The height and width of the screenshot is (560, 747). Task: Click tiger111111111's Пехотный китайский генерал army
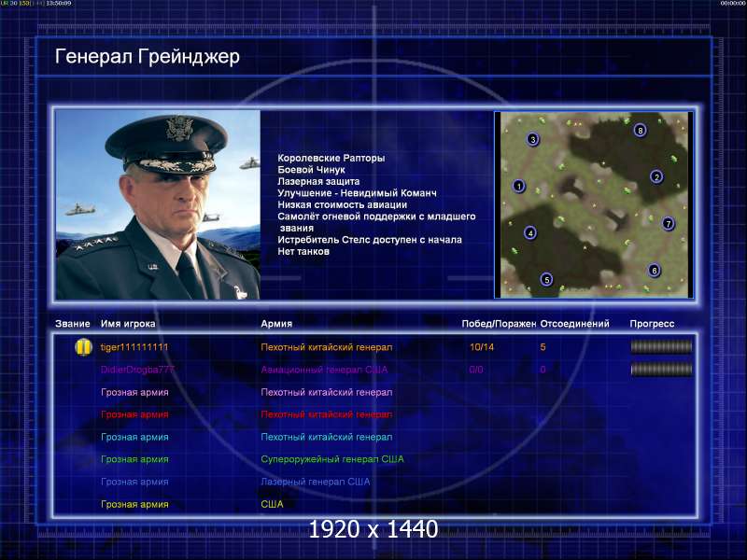coord(326,347)
